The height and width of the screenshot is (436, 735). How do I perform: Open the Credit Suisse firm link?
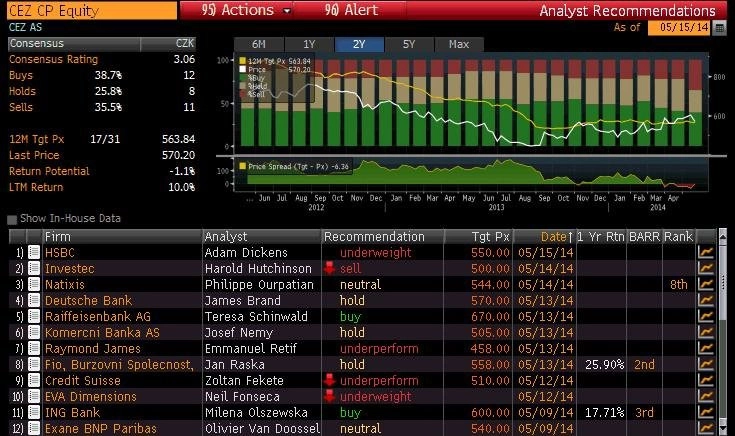pyautogui.click(x=82, y=381)
